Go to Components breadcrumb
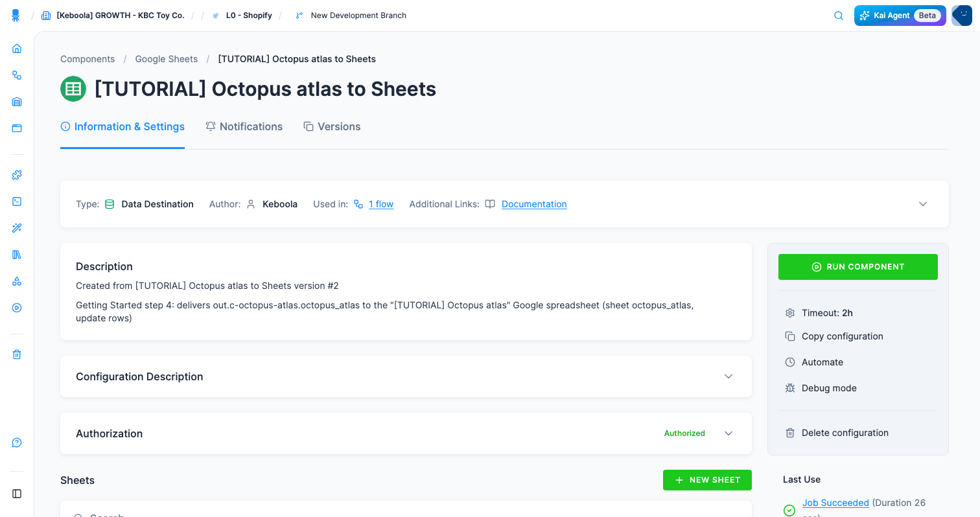 point(87,59)
